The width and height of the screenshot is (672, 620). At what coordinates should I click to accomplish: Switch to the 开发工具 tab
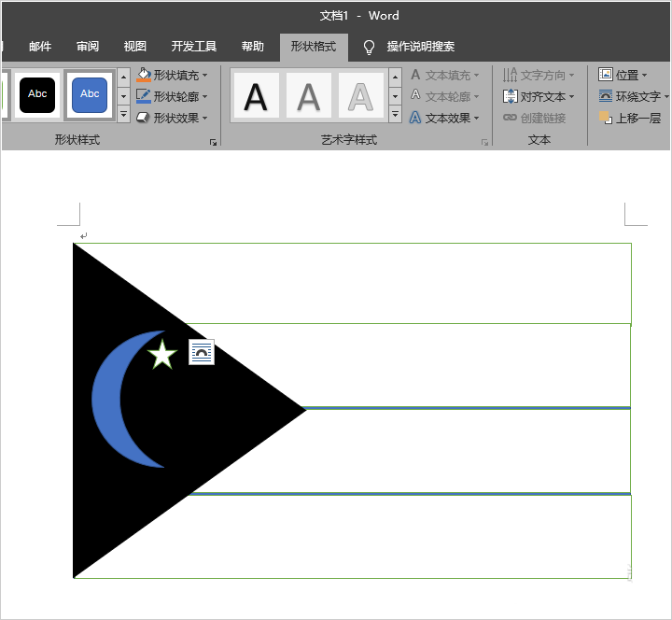tap(194, 47)
